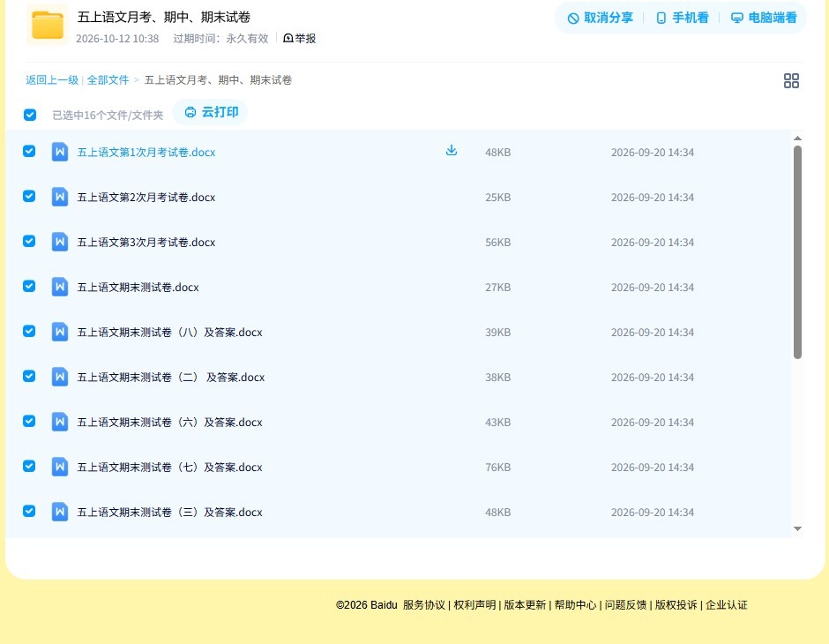The image size is (829, 644).
Task: Click the 取消分享 cancel share button
Action: [600, 18]
